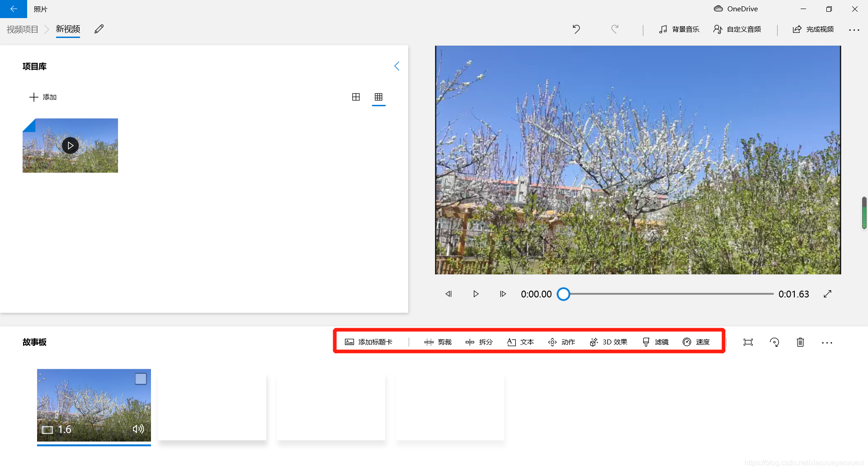868x471 pixels.
Task: Open the 剪裁 trim tool
Action: click(x=438, y=342)
